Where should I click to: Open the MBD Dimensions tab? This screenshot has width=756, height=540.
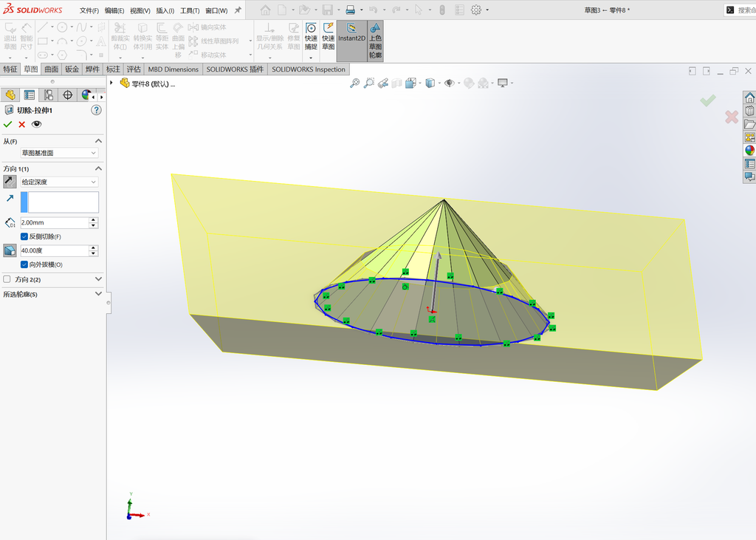[x=173, y=69]
